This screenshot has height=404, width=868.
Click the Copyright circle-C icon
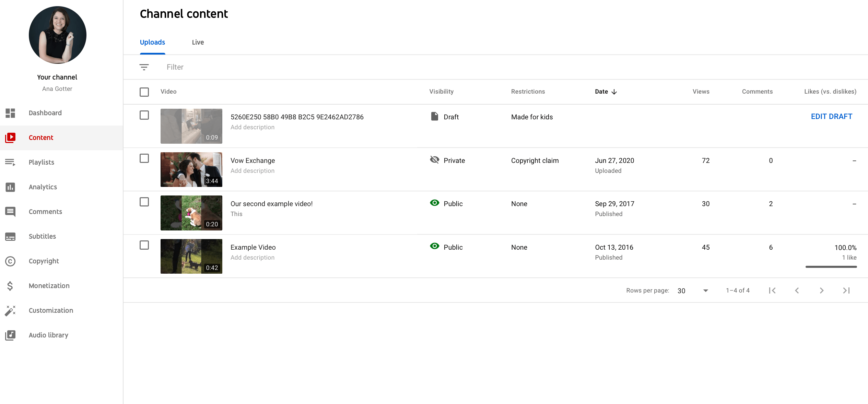coord(10,261)
